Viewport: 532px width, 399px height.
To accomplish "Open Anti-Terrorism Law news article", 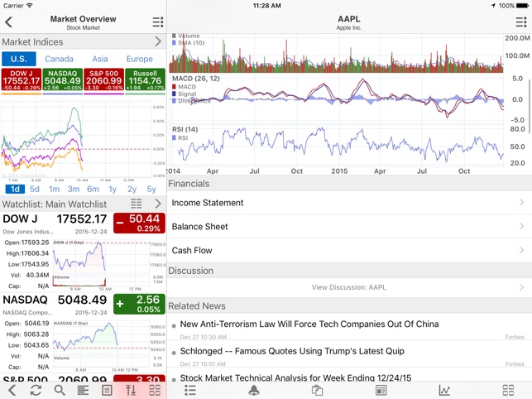I will click(x=349, y=328).
